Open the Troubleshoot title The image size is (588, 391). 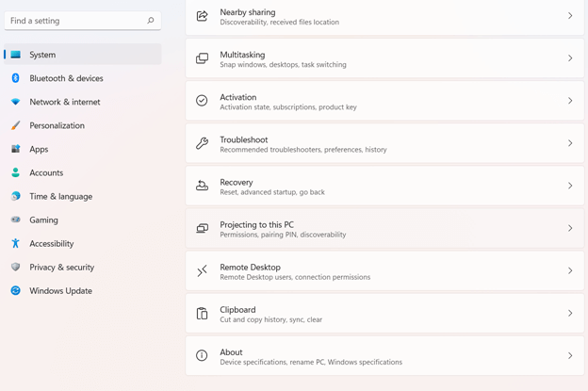point(244,139)
